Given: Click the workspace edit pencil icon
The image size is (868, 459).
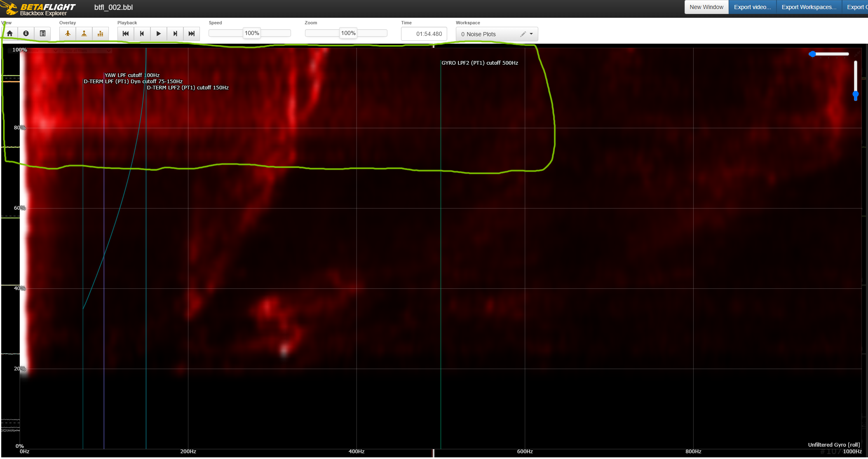Looking at the screenshot, I should click(523, 34).
